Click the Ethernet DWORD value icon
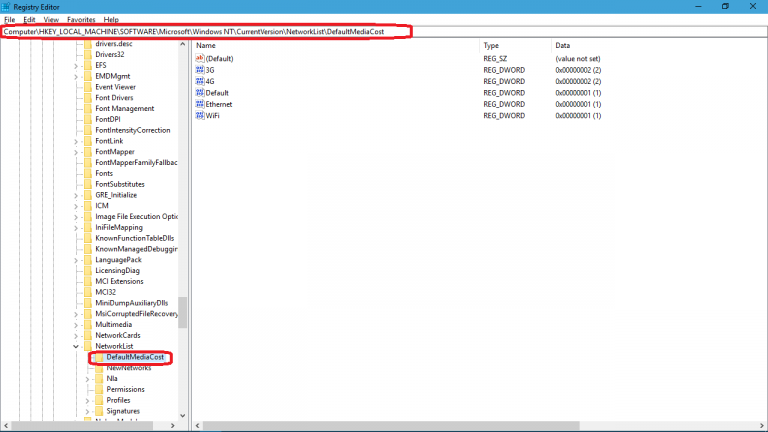 click(198, 104)
